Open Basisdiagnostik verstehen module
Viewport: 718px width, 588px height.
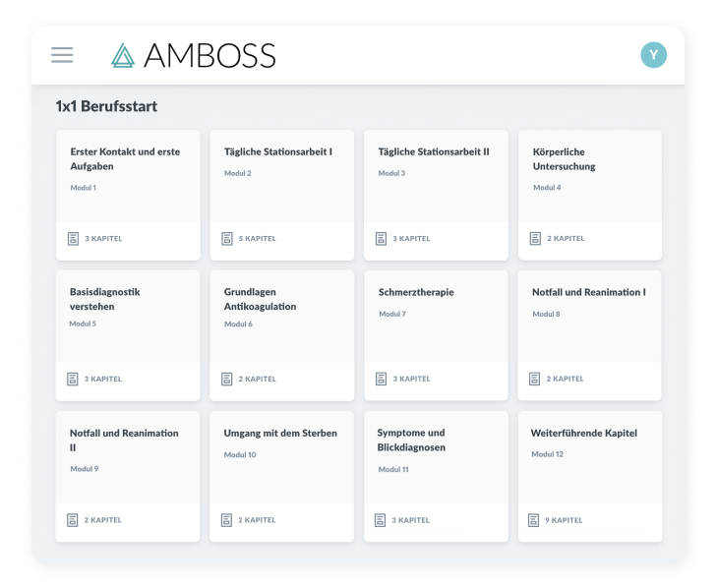128,335
